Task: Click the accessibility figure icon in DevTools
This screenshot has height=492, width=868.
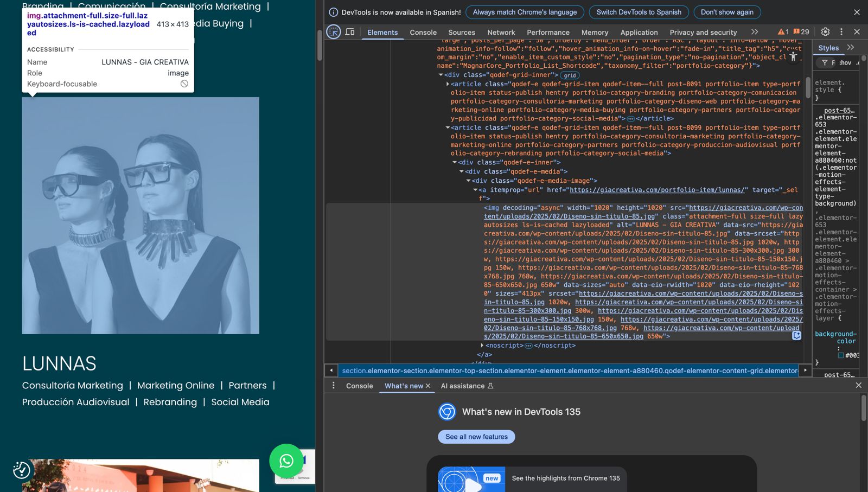Action: point(793,56)
